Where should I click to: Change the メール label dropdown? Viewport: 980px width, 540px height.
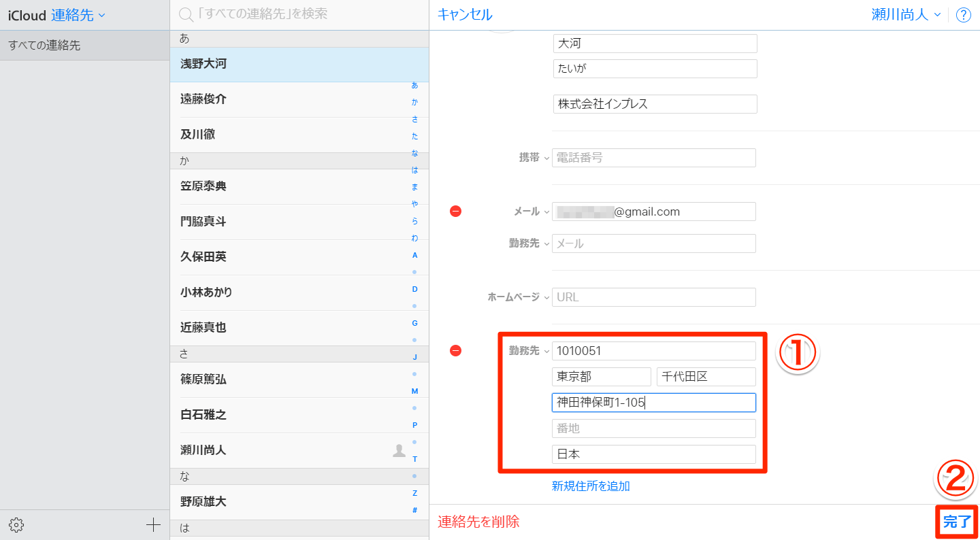[x=531, y=212]
